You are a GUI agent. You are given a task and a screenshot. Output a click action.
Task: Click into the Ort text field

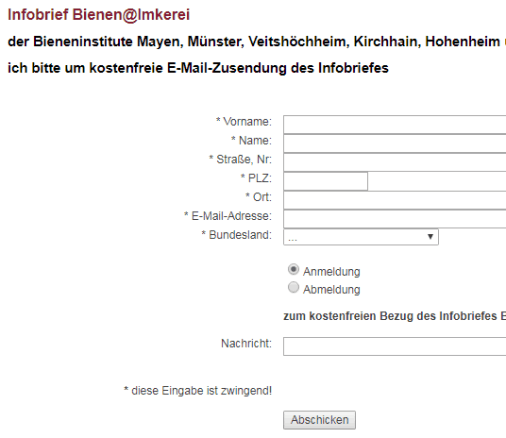(395, 200)
